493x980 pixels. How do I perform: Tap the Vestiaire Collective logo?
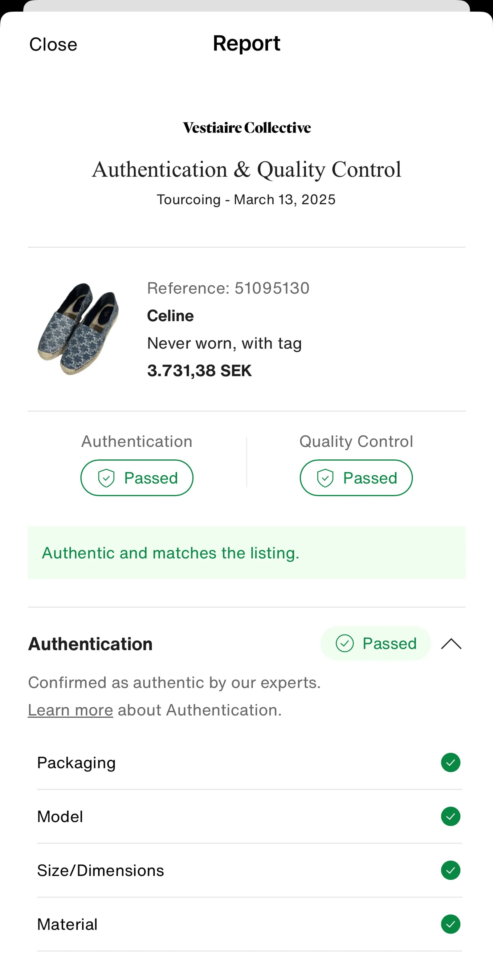pos(246,128)
